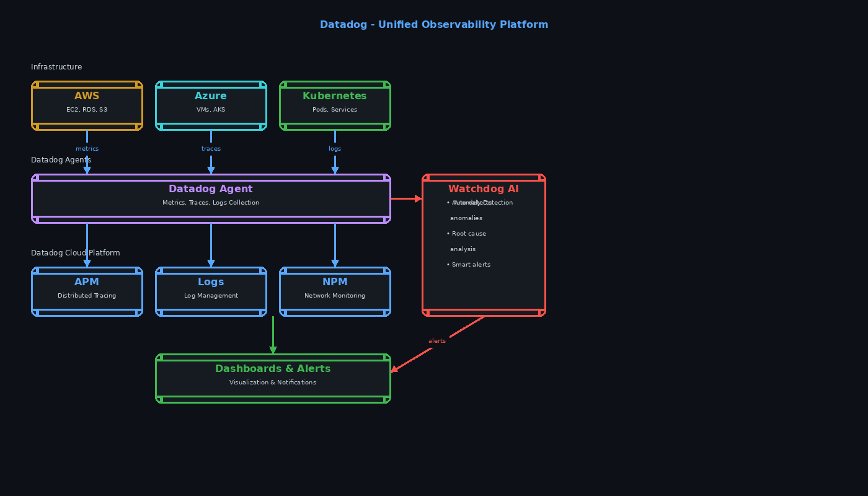The height and width of the screenshot is (496, 868).
Task: Click the Azure VMs, AKS node
Action: tap(211, 105)
